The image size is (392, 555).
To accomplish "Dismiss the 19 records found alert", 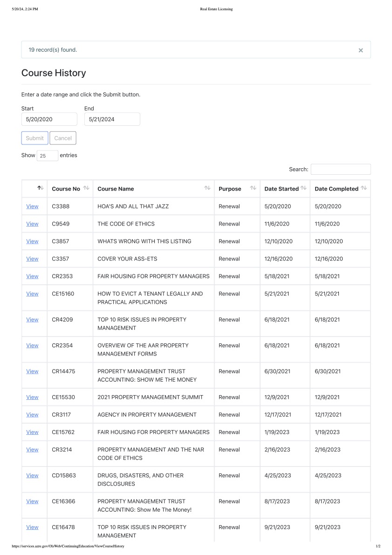I will 360,50.
